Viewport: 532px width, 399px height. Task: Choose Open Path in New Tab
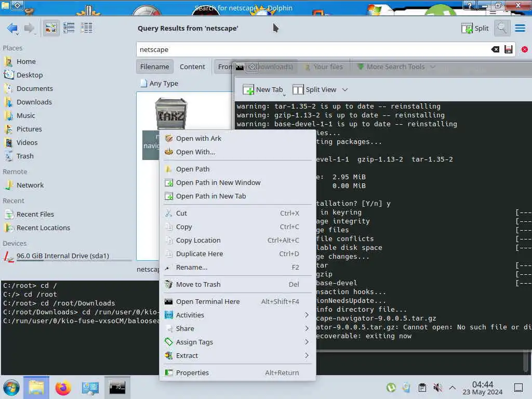click(x=237, y=196)
